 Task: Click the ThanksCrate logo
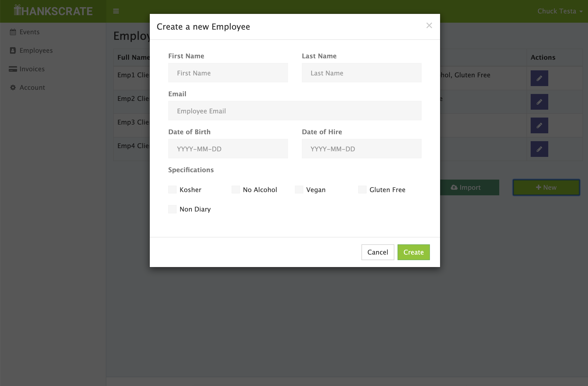53,11
